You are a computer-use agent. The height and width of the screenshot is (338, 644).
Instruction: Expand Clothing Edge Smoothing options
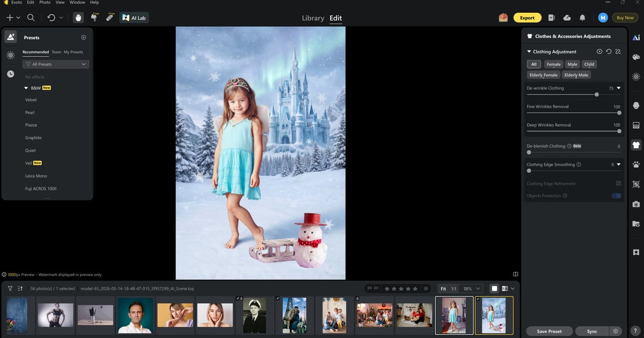(x=618, y=165)
